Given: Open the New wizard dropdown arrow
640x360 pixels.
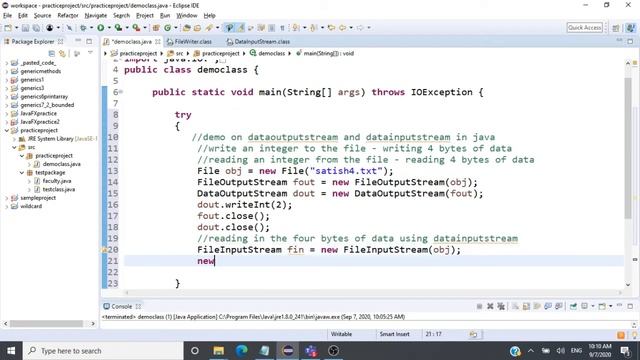Looking at the screenshot, I should click(16, 28).
